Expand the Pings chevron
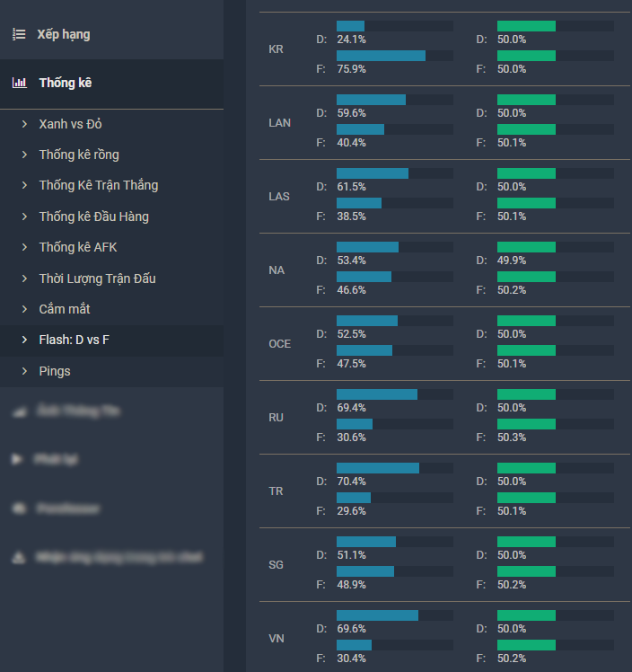The image size is (632, 672). point(25,371)
